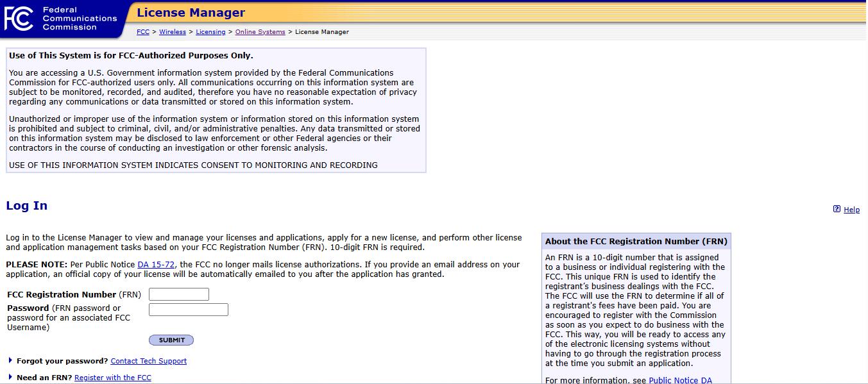Screen dimensions: 868x384
Task: Focus the Password input field
Action: pos(189,310)
